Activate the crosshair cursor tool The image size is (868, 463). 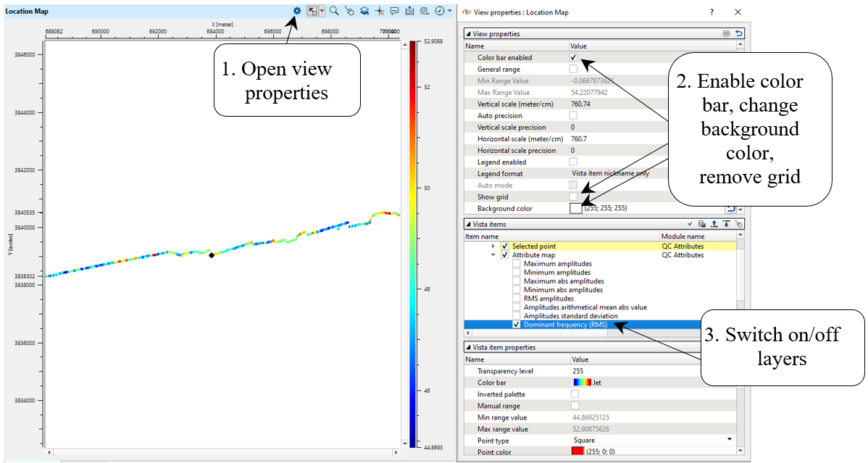coord(380,11)
